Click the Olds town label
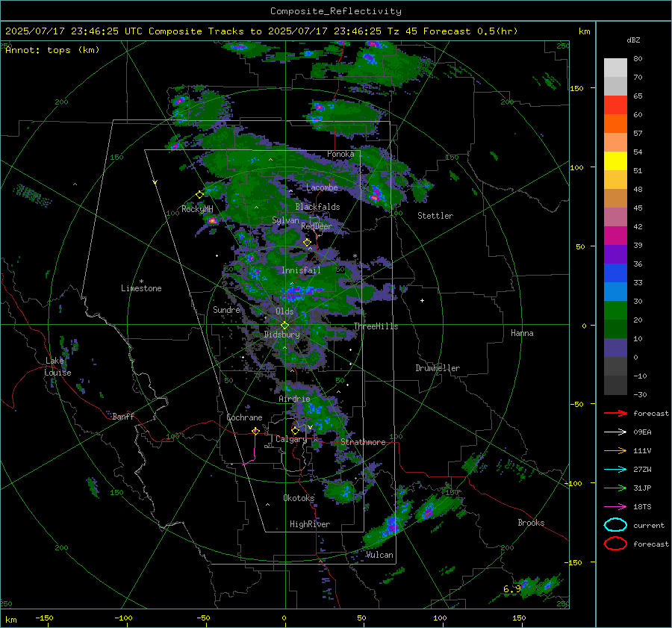The image size is (672, 628). tap(284, 311)
